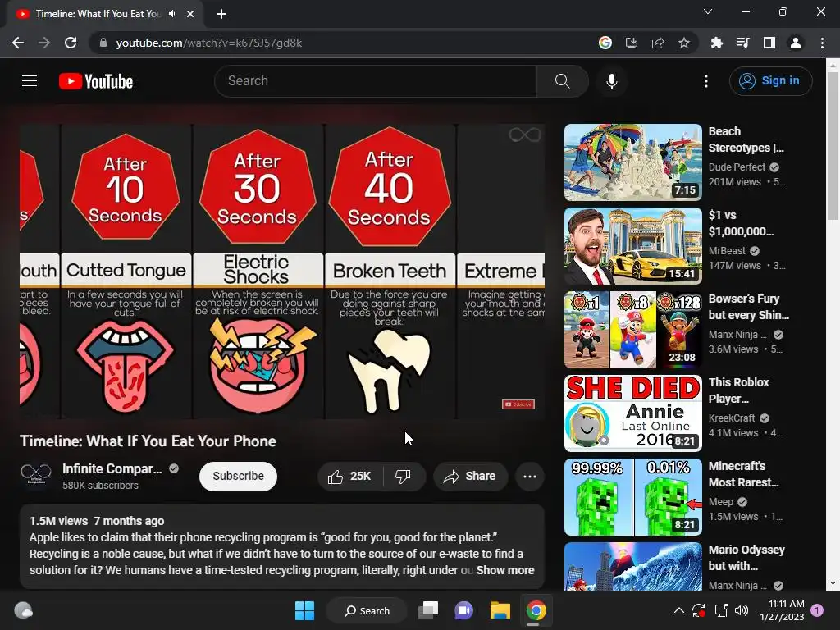Click Share button under video

click(470, 476)
